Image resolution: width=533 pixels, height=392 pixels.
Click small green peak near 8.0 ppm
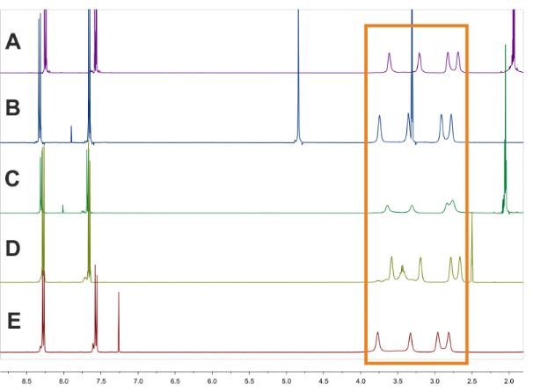(63, 208)
